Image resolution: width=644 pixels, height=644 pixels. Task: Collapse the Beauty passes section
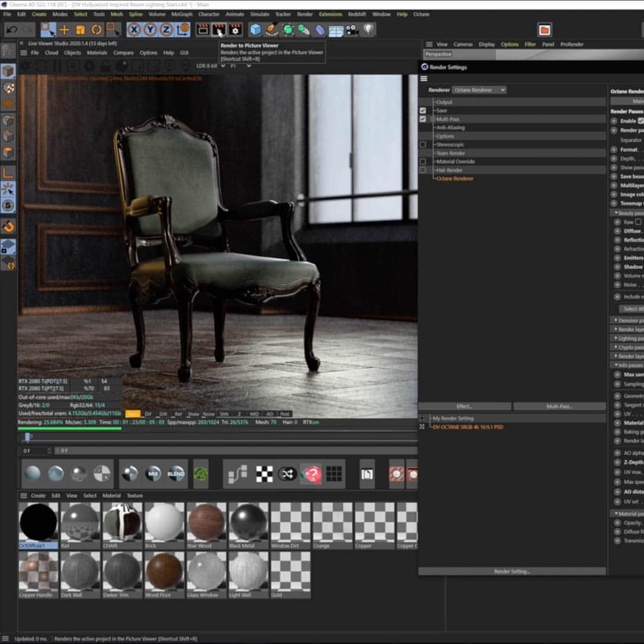point(617,213)
